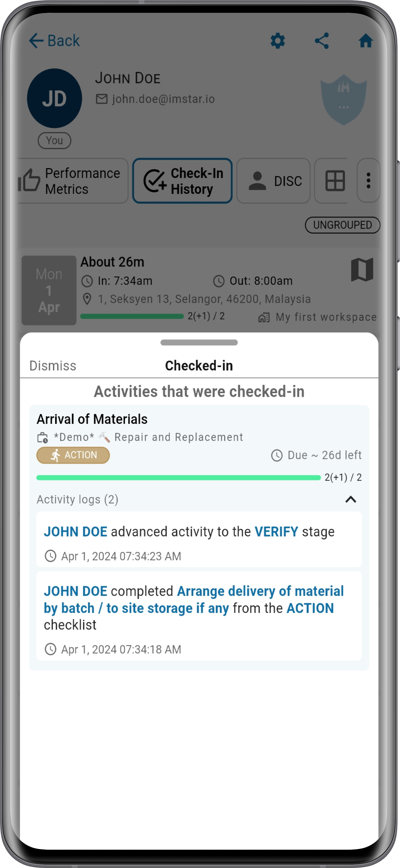Go to home via house icon
Viewport: 400px width, 868px height.
[x=366, y=41]
